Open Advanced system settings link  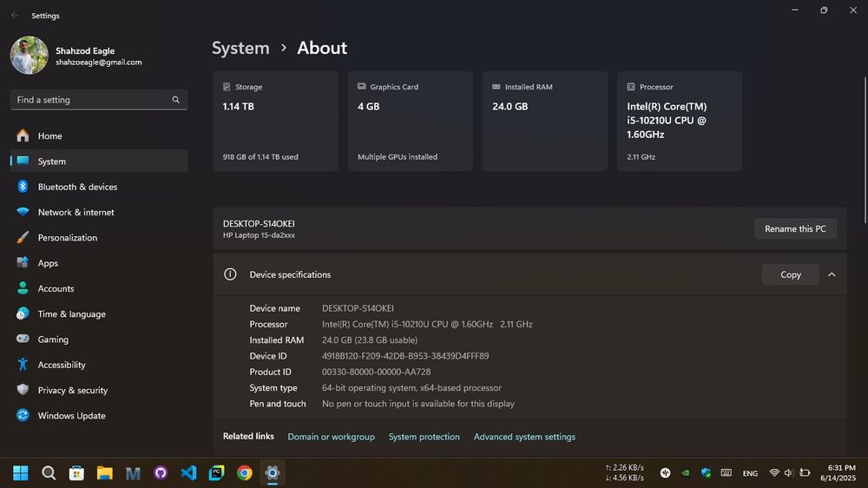click(524, 437)
